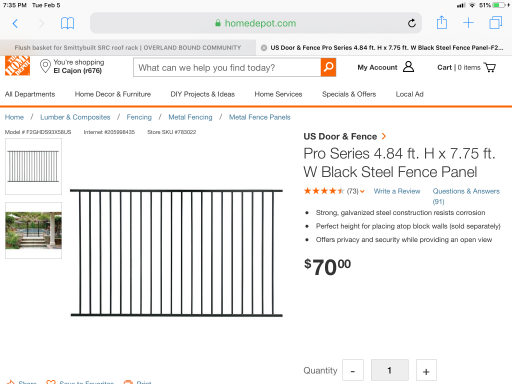Expand the star ratings dropdown arrow

[362, 191]
